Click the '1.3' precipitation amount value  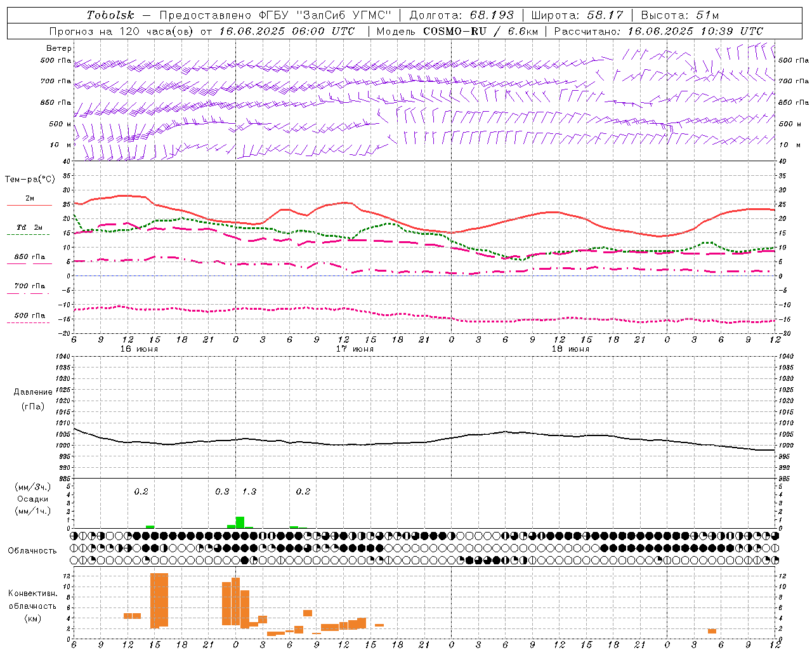click(x=249, y=492)
